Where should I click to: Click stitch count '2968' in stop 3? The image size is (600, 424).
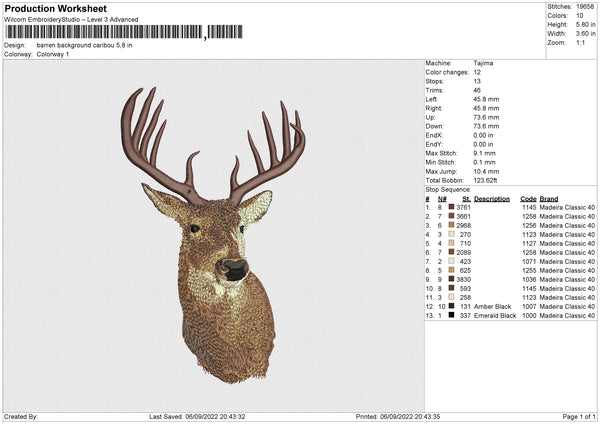[463, 225]
